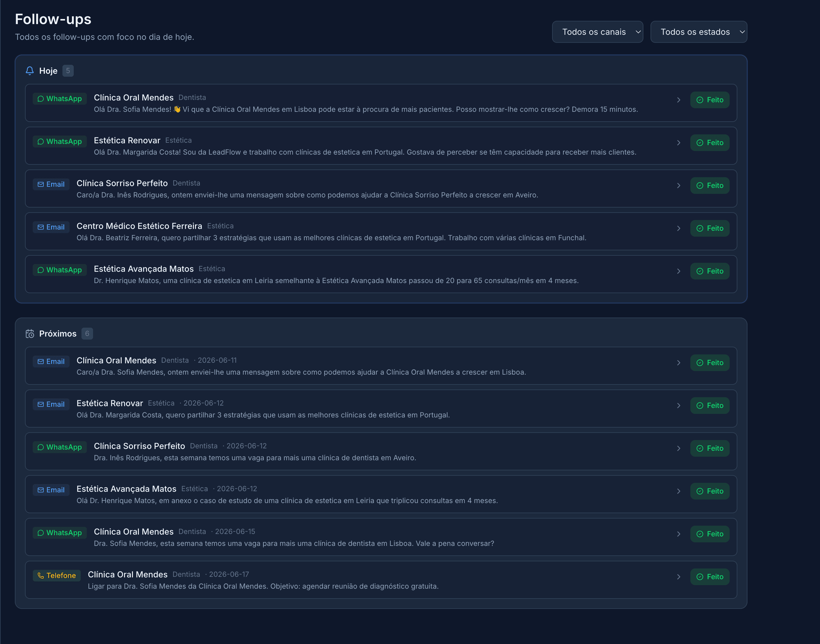Click the Próximos section heading
Viewport: 820px width, 644px height.
58,334
